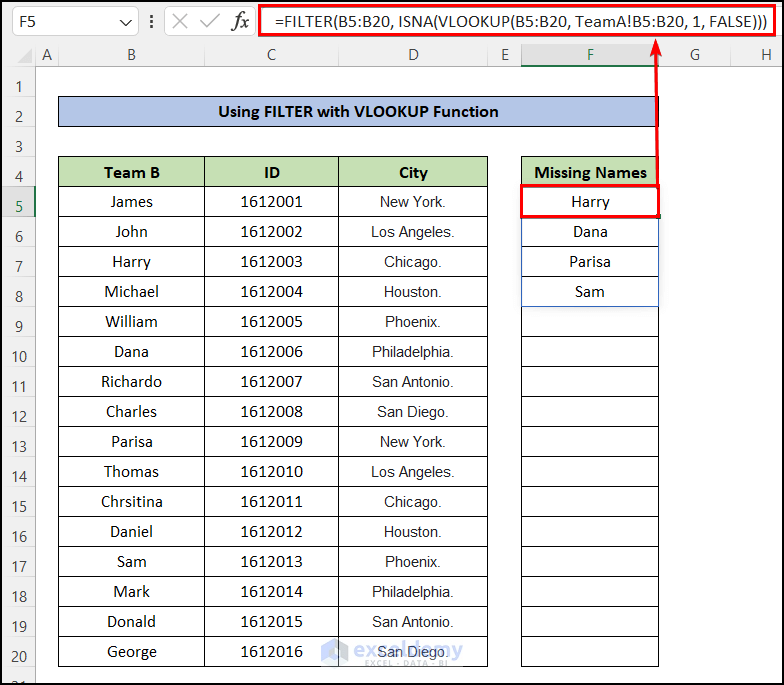Select the ID cell 1612010
This screenshot has height=685, width=784.
click(x=272, y=472)
